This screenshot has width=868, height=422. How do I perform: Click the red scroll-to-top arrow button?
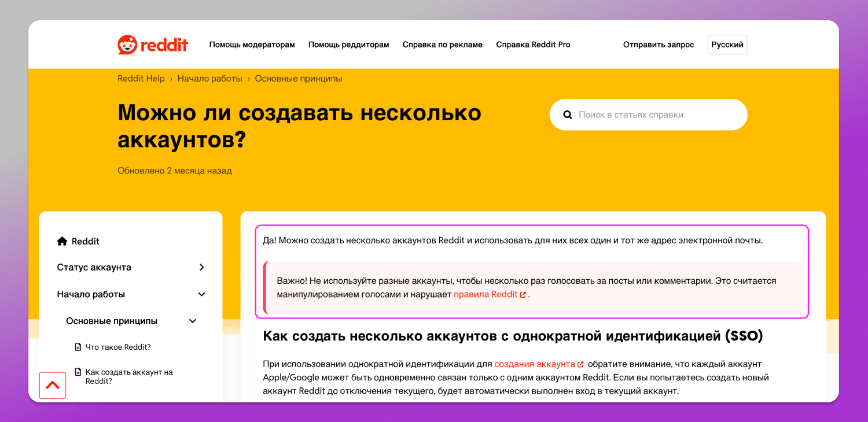(53, 385)
